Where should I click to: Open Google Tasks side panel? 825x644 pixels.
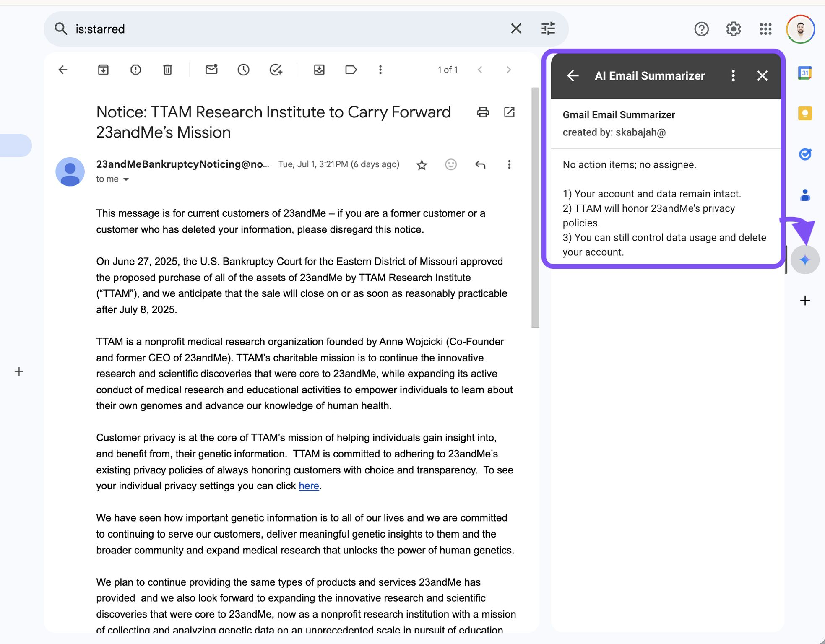coord(805,154)
